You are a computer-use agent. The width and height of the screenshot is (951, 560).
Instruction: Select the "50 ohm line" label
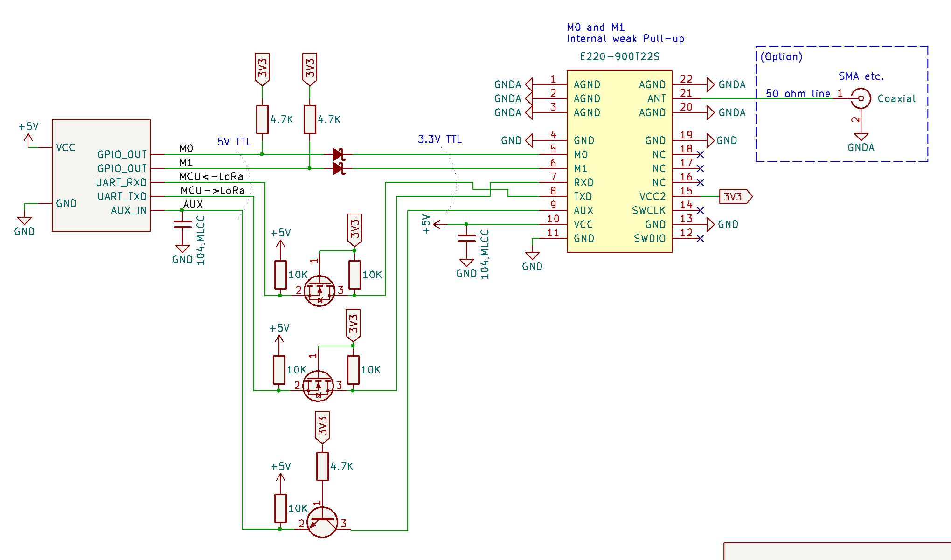(x=798, y=93)
